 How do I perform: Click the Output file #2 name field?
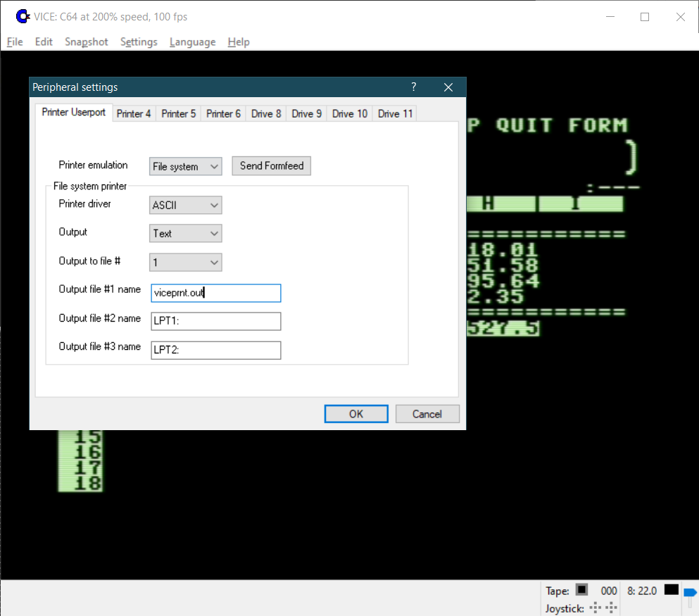pos(216,321)
